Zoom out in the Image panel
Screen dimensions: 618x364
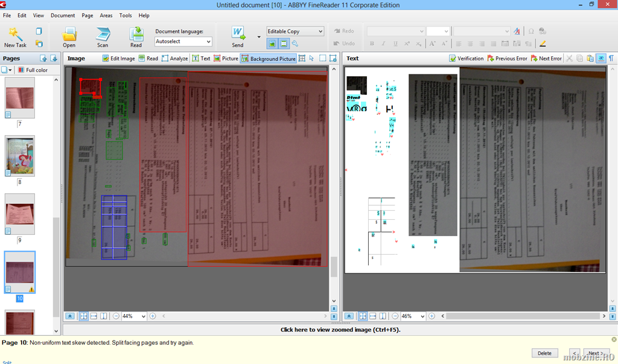[x=116, y=316]
